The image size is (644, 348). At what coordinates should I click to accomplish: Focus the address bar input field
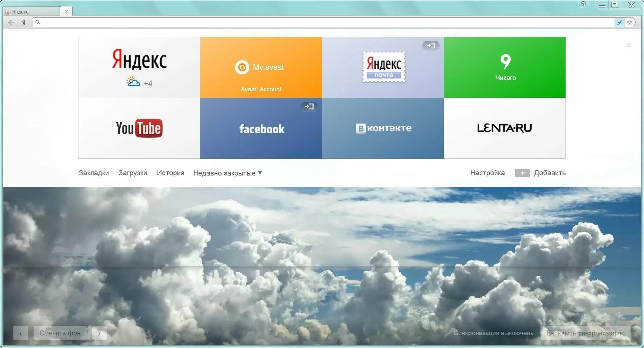328,22
